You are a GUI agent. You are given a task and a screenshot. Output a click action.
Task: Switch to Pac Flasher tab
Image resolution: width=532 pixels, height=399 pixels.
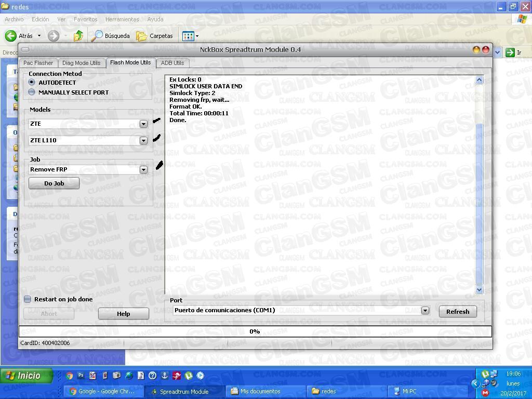click(38, 63)
